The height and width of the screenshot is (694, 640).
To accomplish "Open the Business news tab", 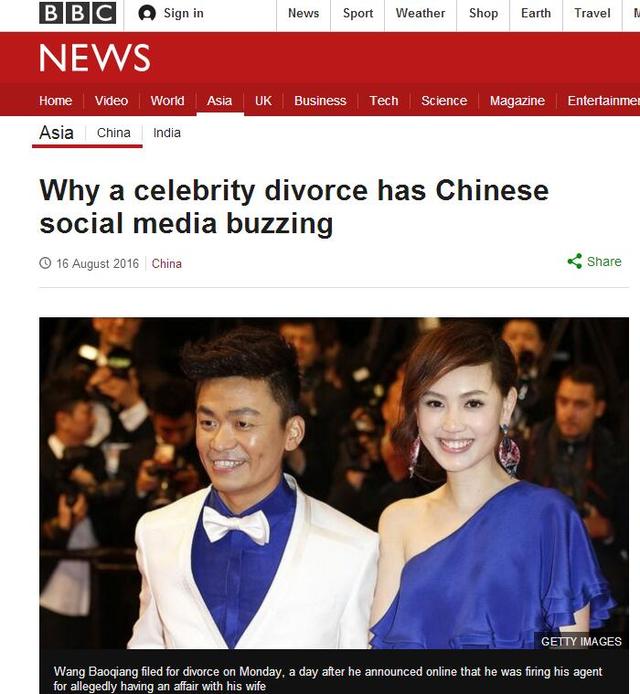I will click(320, 101).
